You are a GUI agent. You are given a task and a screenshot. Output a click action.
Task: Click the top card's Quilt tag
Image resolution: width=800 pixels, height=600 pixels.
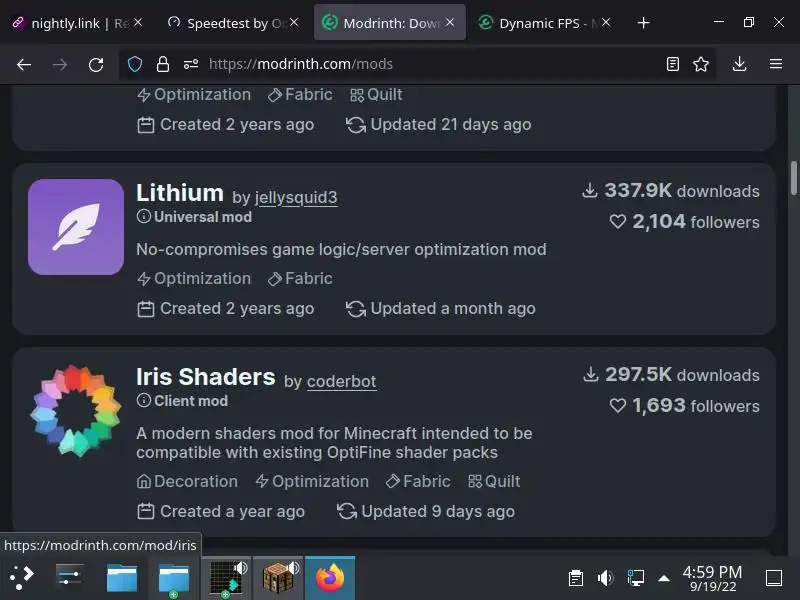pyautogui.click(x=376, y=95)
